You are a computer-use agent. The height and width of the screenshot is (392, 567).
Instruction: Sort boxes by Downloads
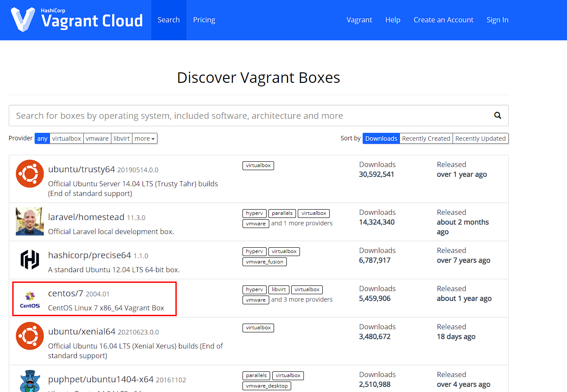tap(381, 139)
